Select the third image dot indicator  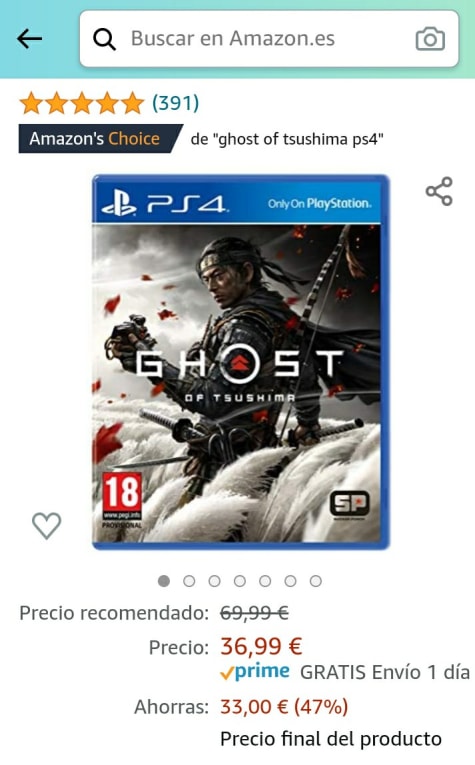point(215,581)
